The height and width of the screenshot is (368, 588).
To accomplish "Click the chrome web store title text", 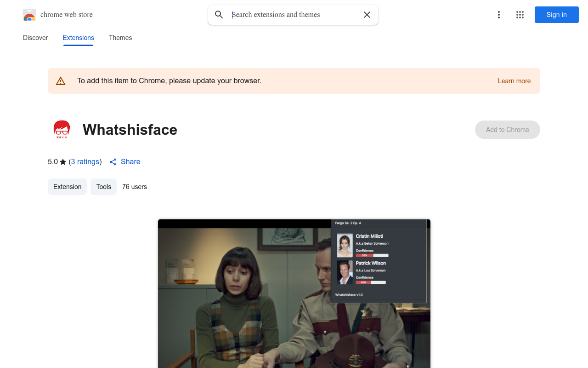I will pos(67,15).
